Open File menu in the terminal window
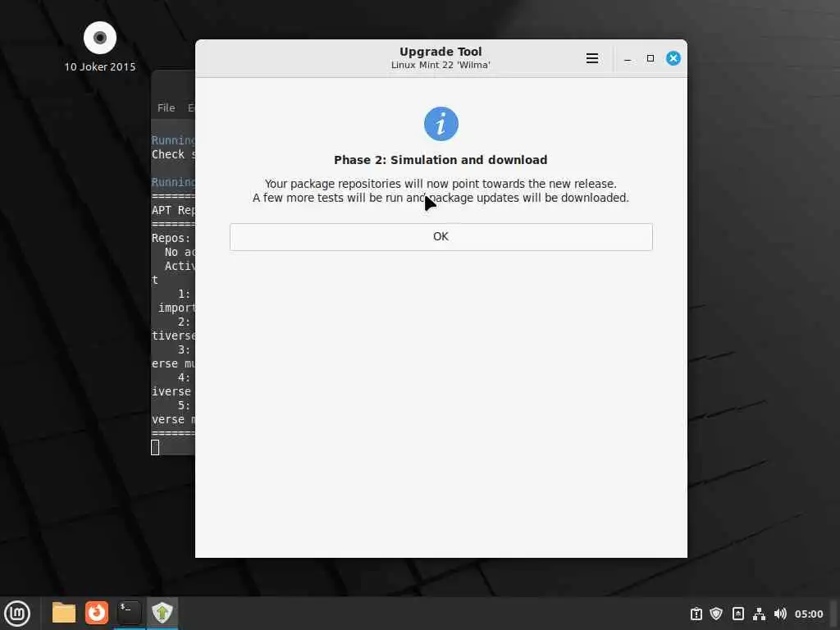Viewport: 840px width, 630px height. click(x=166, y=107)
